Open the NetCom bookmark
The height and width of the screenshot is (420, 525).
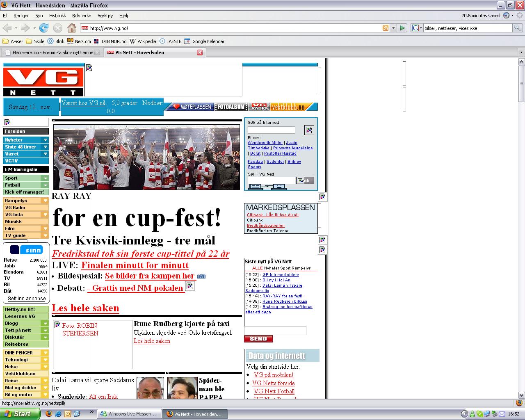[79, 41]
